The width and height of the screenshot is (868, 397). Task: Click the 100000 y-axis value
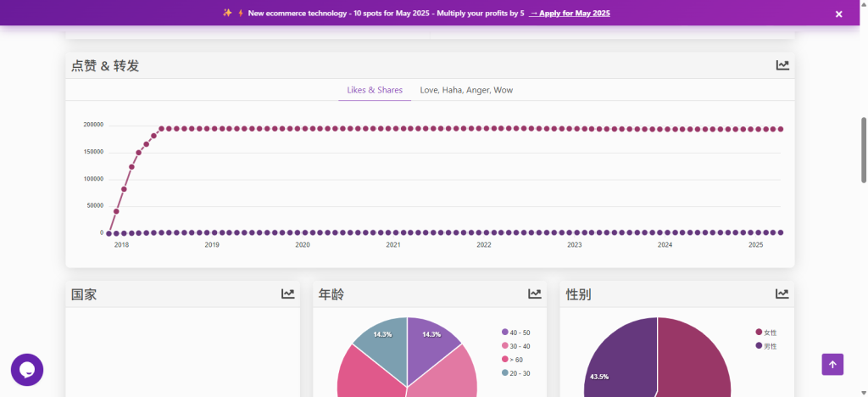point(93,179)
